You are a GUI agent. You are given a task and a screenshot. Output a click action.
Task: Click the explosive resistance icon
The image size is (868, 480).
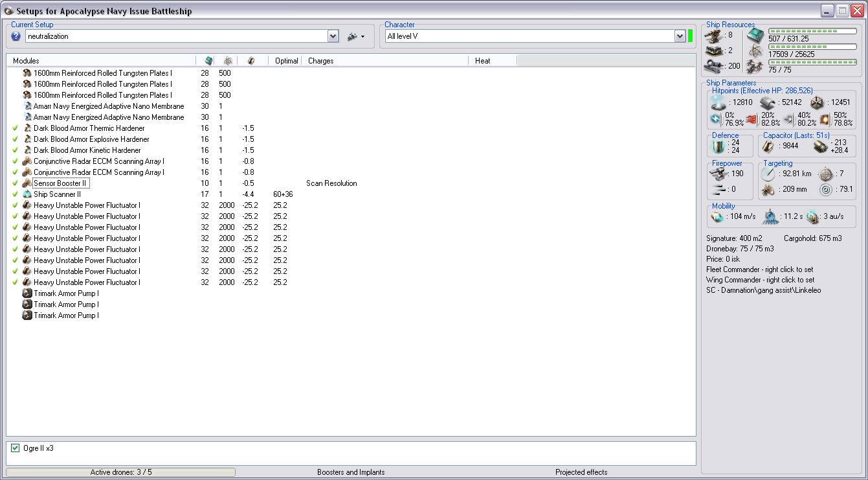(x=825, y=119)
